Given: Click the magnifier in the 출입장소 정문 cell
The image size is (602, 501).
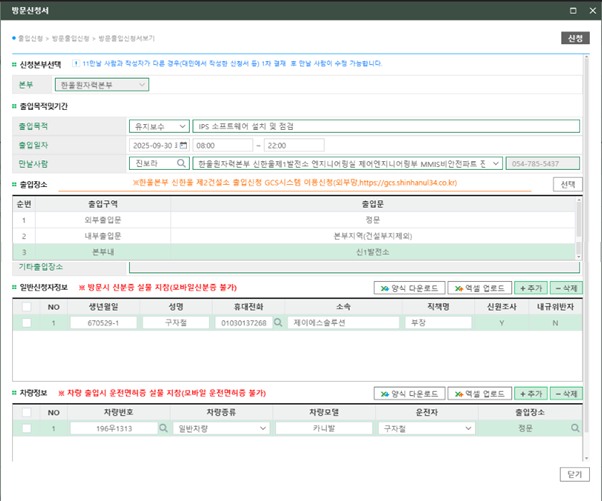Looking at the screenshot, I should coord(576,427).
